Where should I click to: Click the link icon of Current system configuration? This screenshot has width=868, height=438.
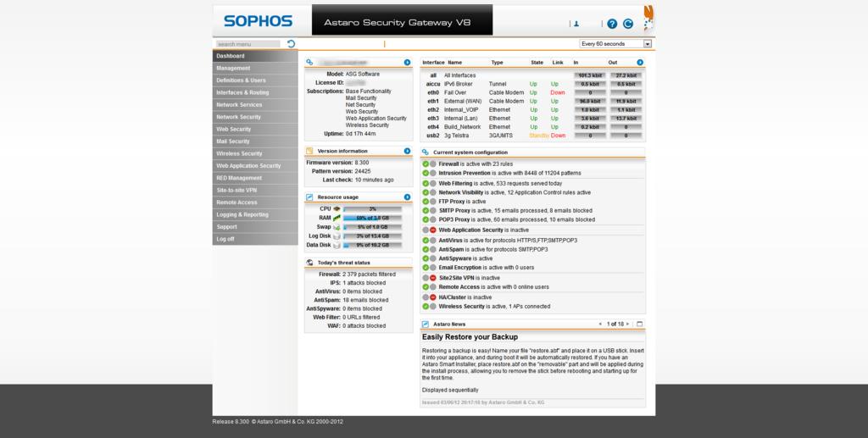click(x=426, y=152)
